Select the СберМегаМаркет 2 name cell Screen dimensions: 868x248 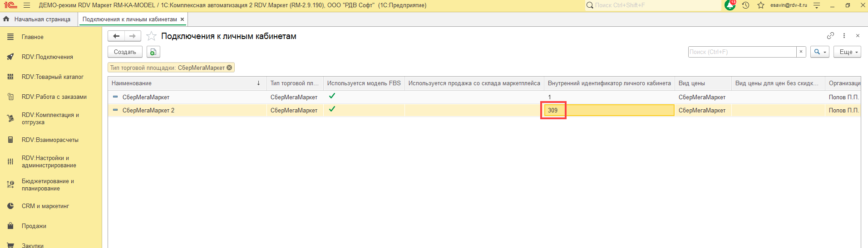[187, 110]
